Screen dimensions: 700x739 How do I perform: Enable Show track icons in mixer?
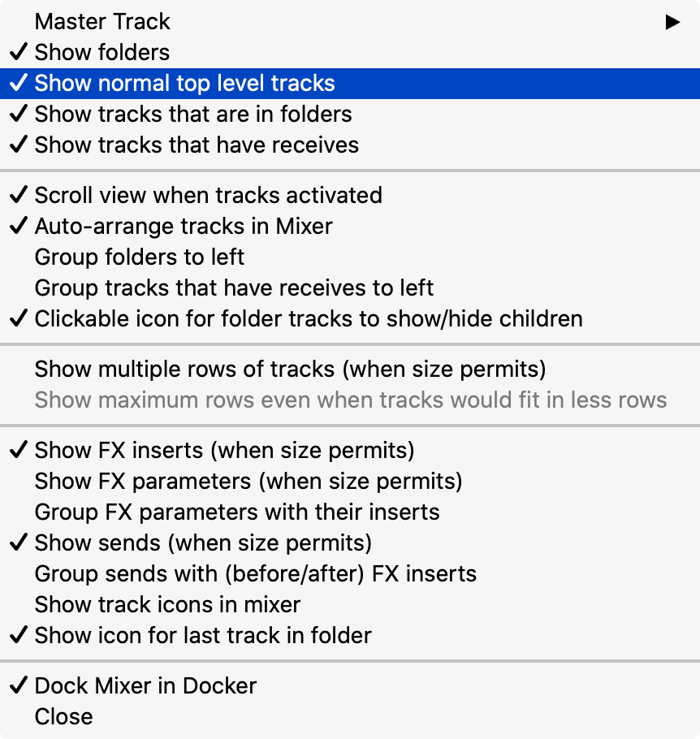pos(167,605)
